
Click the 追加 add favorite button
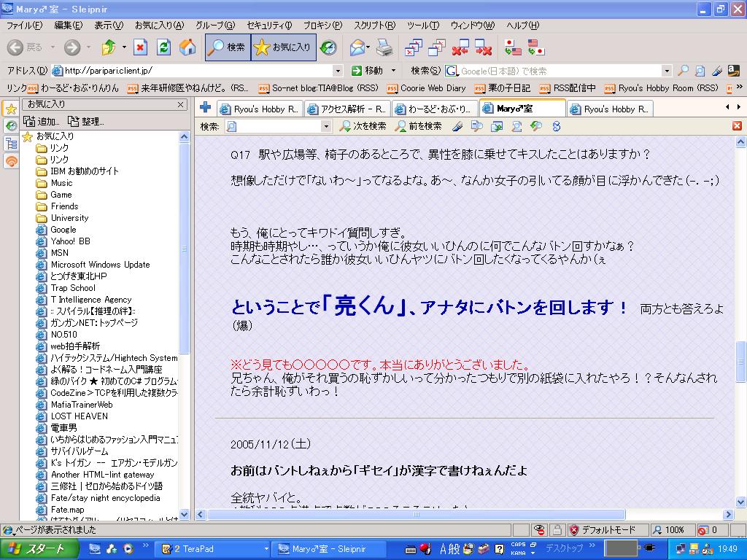(42, 122)
